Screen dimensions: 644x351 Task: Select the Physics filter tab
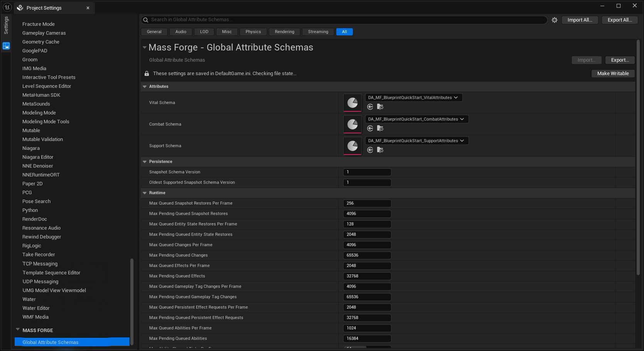253,32
